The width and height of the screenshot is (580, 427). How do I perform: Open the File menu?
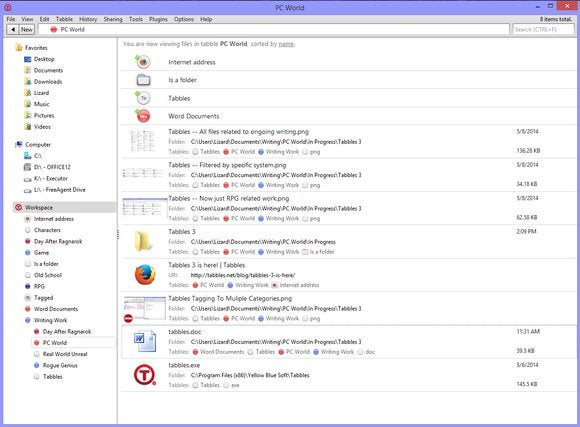click(x=11, y=19)
